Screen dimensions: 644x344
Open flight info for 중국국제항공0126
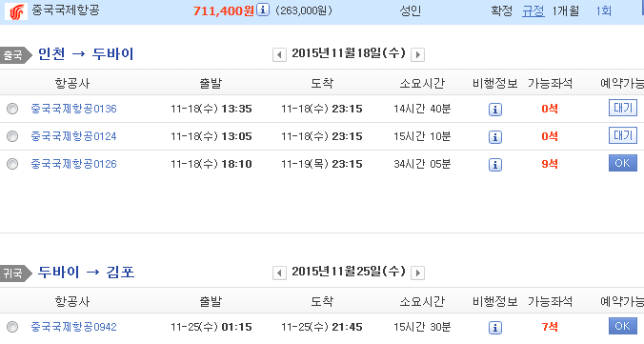pyautogui.click(x=495, y=165)
